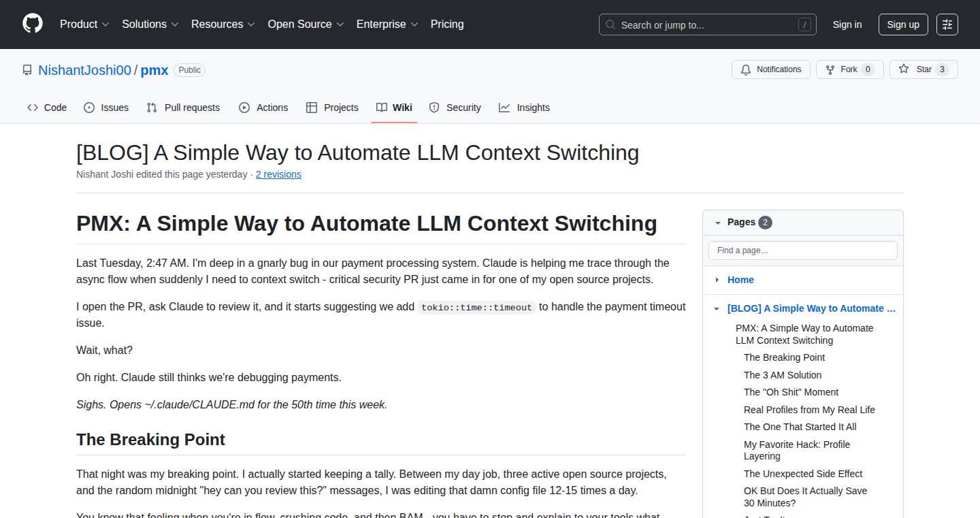Open the NishantJoshi00 owner profile link
This screenshot has height=518, width=980.
click(84, 70)
